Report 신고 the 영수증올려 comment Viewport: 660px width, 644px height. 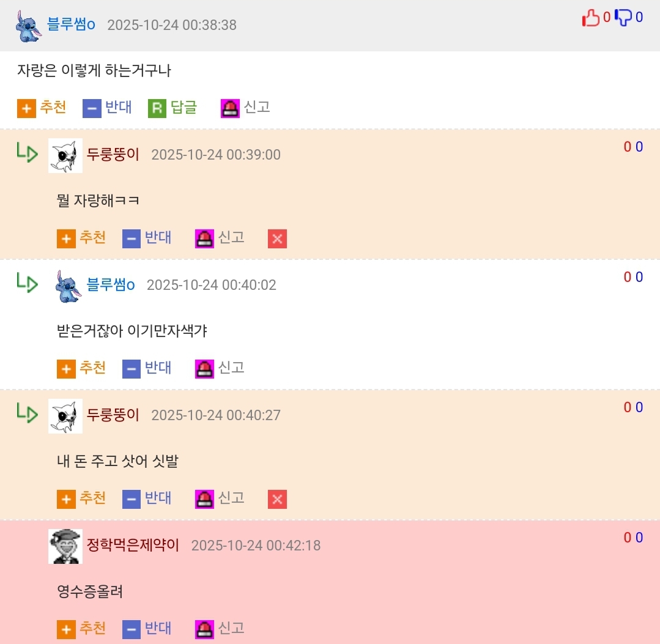coord(220,629)
